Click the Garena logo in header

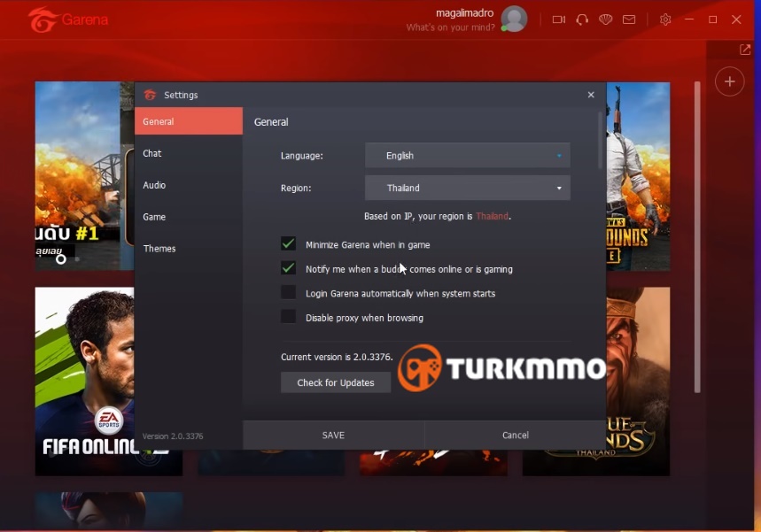[68, 19]
